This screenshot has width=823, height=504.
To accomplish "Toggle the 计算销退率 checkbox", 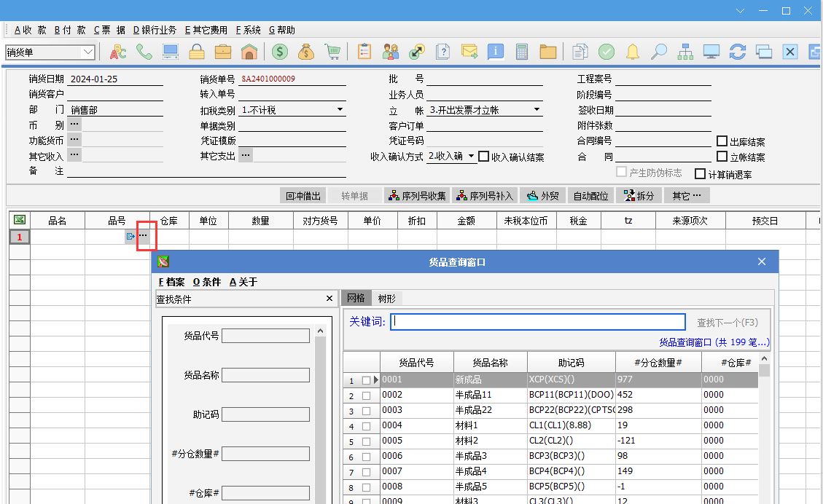I will pyautogui.click(x=701, y=174).
